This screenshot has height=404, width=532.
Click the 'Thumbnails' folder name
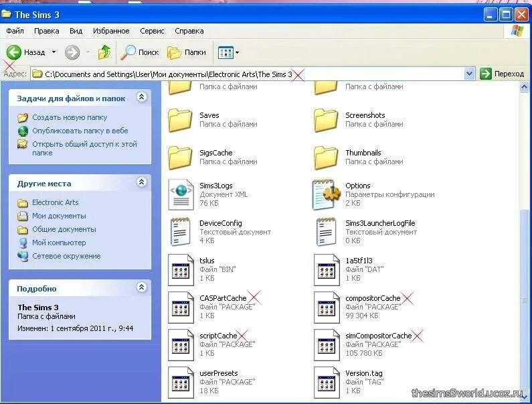coord(363,153)
